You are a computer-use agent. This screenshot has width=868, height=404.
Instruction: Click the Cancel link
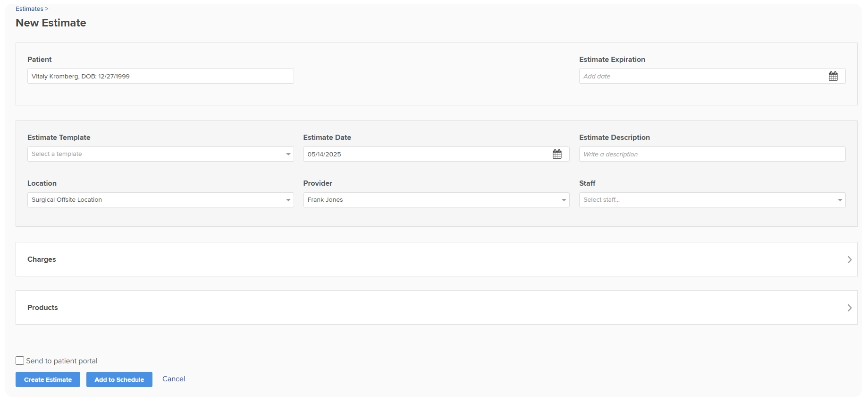coord(174,379)
